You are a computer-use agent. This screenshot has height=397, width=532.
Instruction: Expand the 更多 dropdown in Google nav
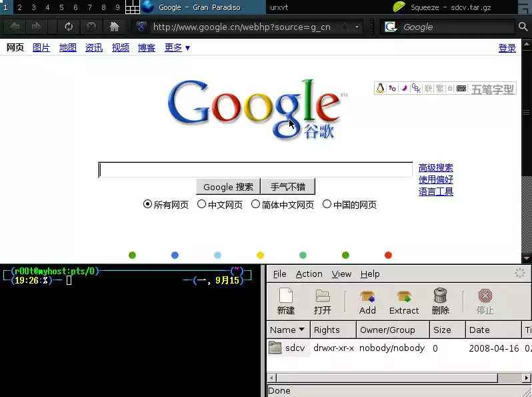tap(177, 48)
